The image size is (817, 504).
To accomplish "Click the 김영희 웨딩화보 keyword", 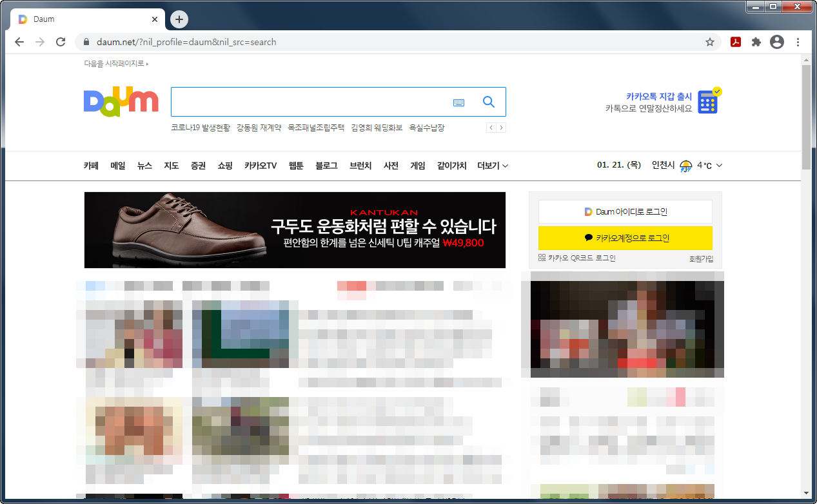I will [x=377, y=128].
